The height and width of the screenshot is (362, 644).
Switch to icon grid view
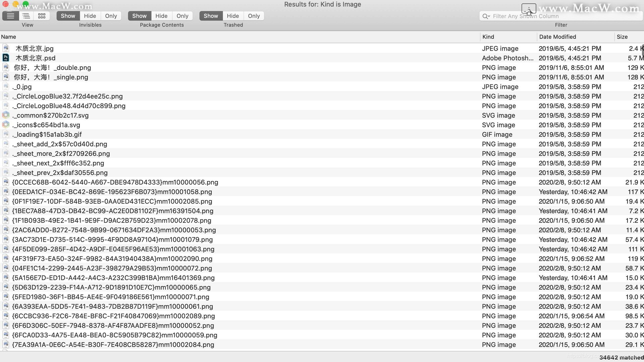[x=42, y=16]
